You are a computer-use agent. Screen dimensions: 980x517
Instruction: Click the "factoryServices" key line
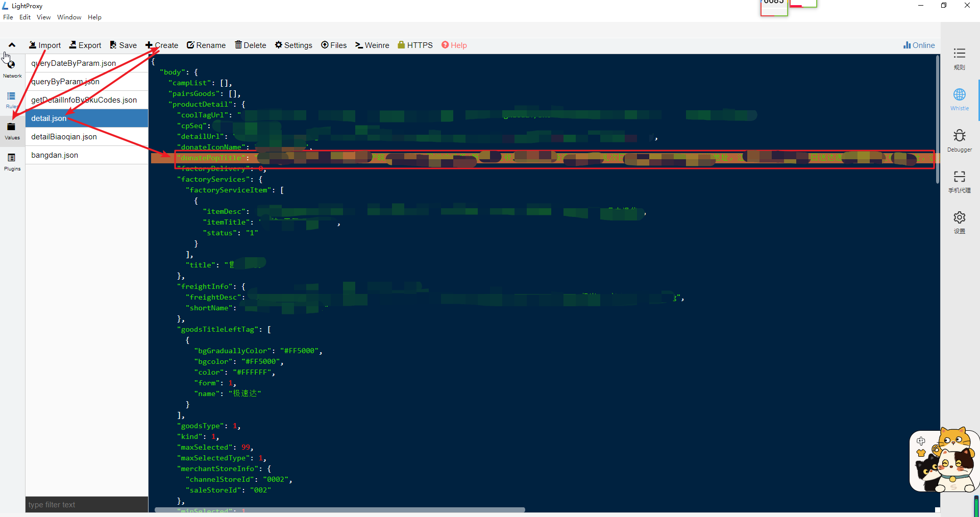pos(213,179)
